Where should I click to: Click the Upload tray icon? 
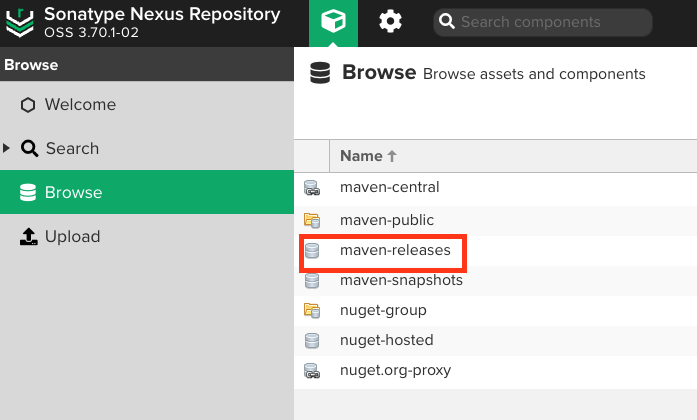click(28, 236)
